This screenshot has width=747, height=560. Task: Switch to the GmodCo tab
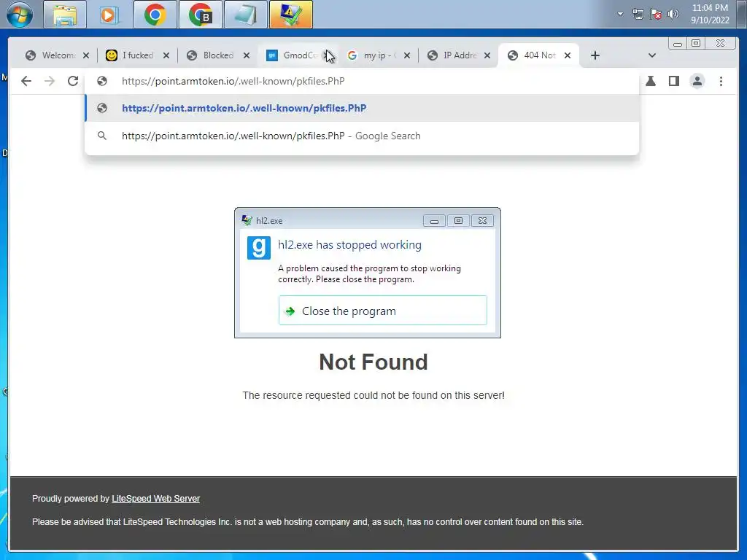pos(292,55)
